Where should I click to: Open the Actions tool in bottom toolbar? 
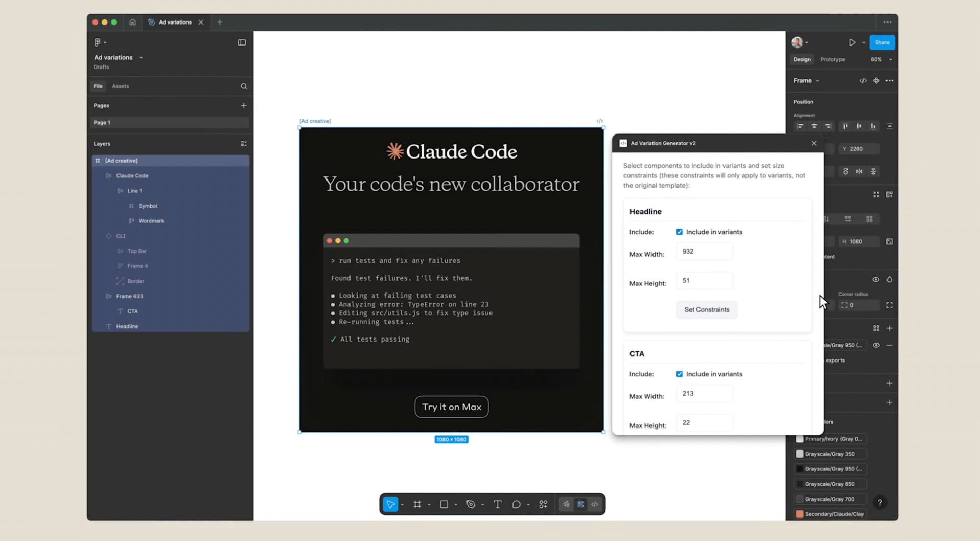click(x=543, y=505)
